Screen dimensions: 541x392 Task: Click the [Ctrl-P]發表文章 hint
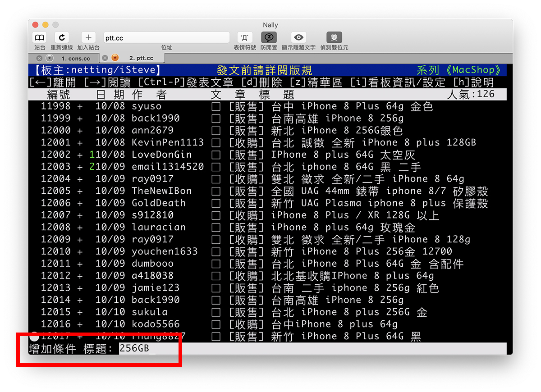186,82
